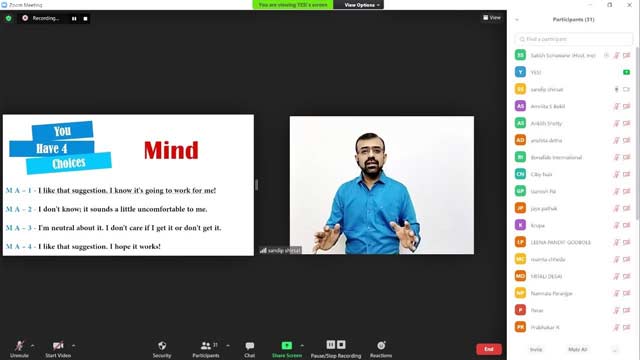Viewport: 640px width, 360px height.
Task: Click camera icon for sandip shirsat
Action: click(x=627, y=89)
